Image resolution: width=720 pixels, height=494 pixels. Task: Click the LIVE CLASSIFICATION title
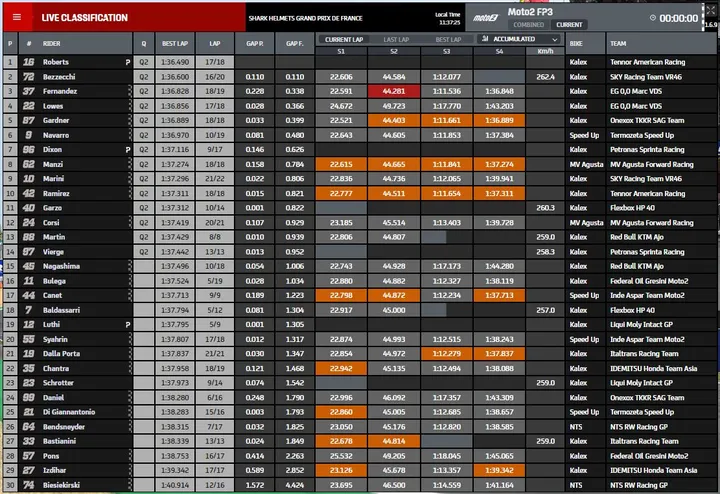[84, 18]
